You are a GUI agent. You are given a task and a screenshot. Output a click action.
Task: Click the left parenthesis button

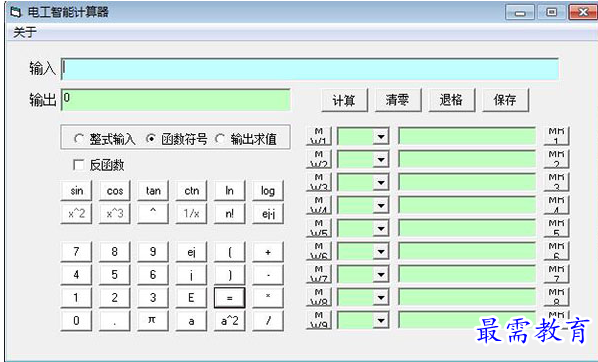[230, 252]
